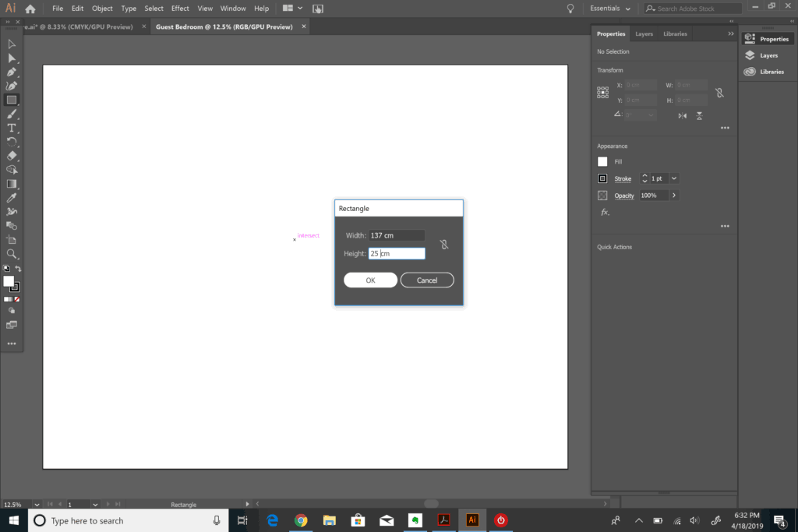Select the Shape Builder tool

(x=11, y=170)
